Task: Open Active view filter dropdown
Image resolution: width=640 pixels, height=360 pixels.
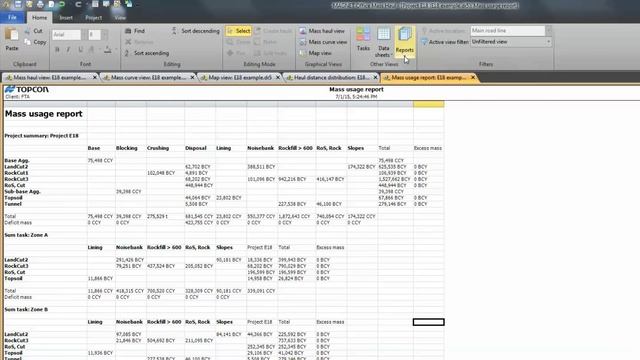Action: click(549, 42)
